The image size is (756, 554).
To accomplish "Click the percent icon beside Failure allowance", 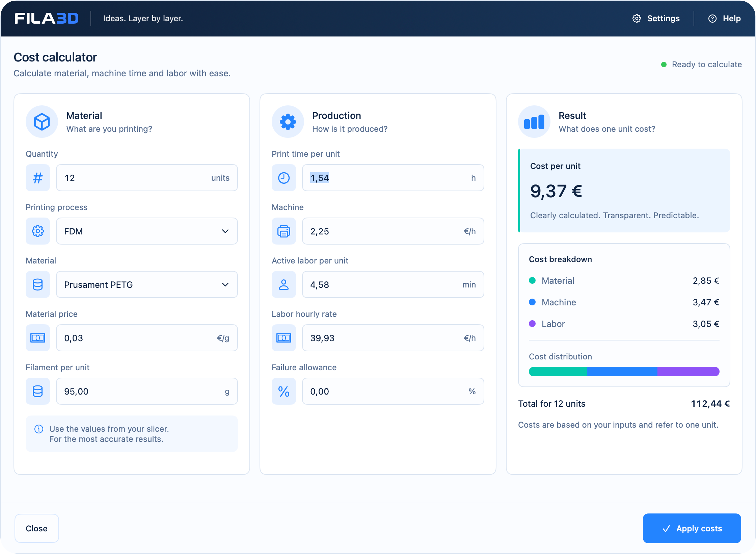I will pyautogui.click(x=284, y=391).
